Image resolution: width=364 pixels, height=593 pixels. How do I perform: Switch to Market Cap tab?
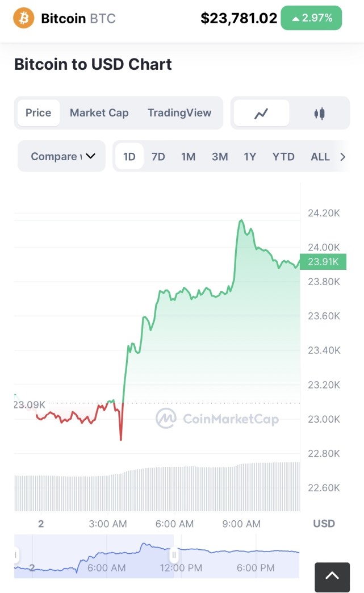tap(99, 112)
